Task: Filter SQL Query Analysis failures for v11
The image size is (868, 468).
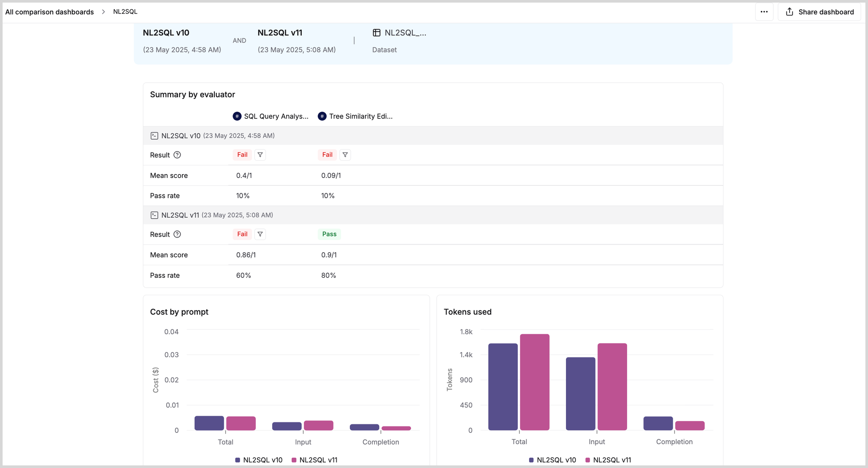Action: click(260, 234)
